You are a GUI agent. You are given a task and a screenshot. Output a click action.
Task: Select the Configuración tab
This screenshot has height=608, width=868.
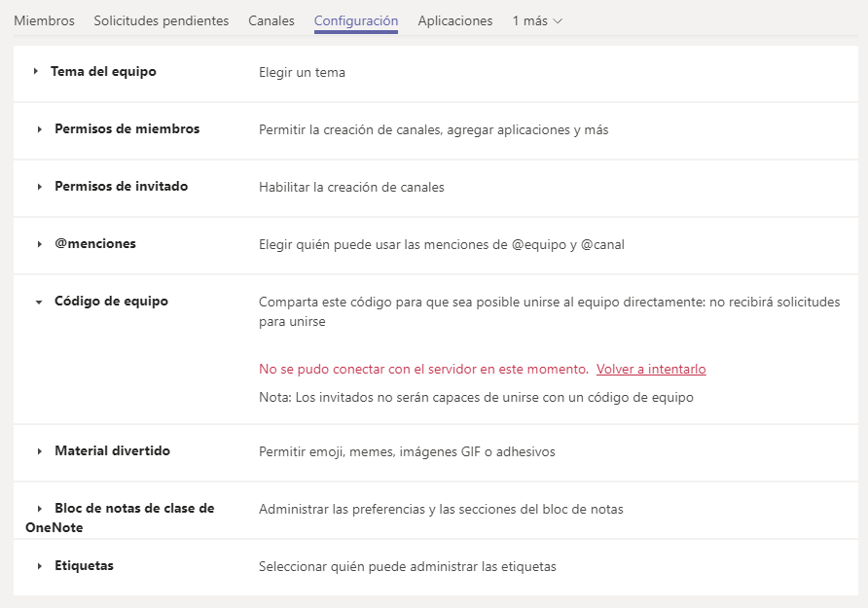pyautogui.click(x=356, y=21)
